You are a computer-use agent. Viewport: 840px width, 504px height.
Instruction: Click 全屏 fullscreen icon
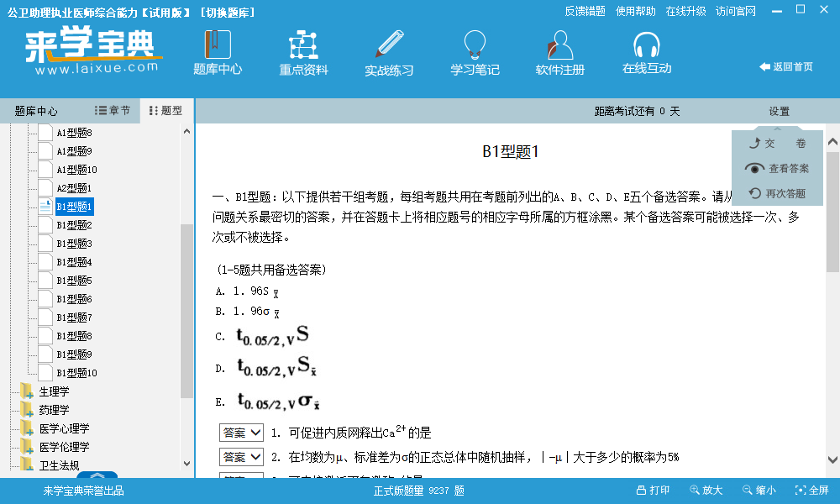801,490
